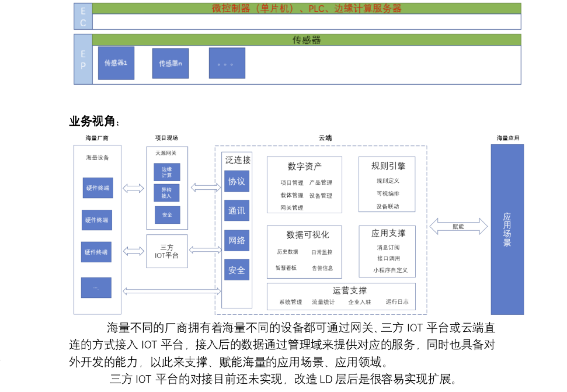Select 设备管理 text
567x392 pixels.
321,196
